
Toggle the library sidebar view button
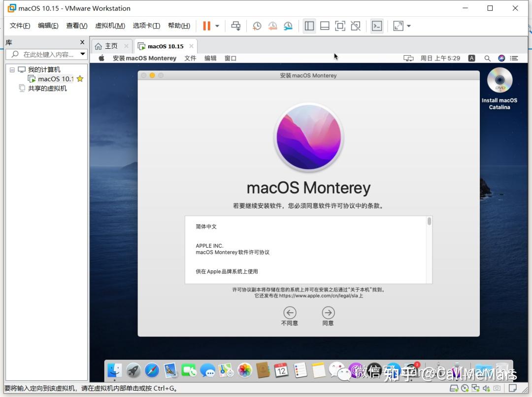coord(309,26)
